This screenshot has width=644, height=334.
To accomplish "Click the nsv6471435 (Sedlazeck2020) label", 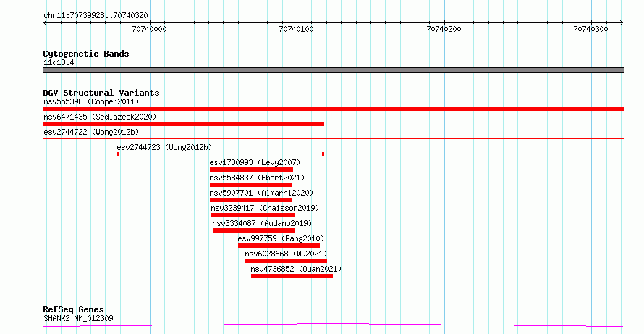I will tap(100, 117).
